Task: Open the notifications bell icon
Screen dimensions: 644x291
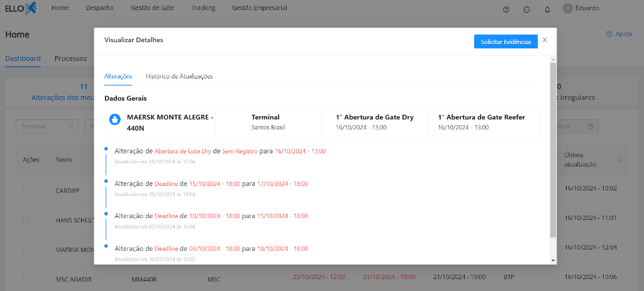Action: point(547,9)
